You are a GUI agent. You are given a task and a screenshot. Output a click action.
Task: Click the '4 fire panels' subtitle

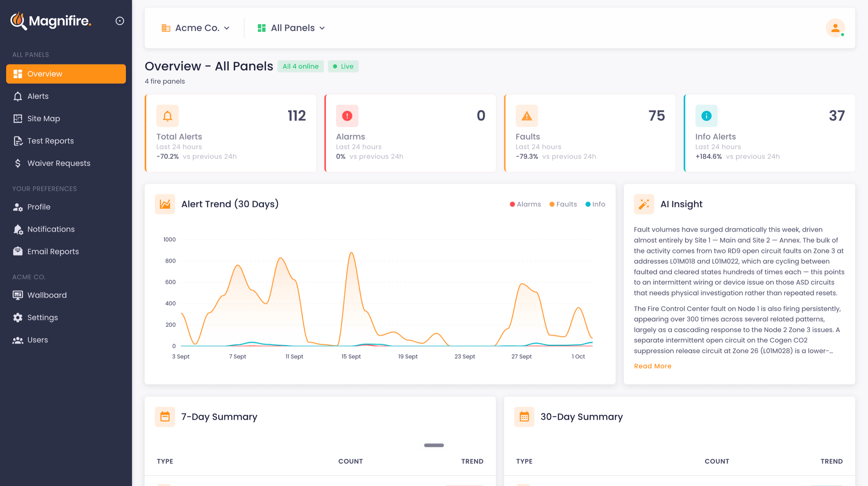165,81
